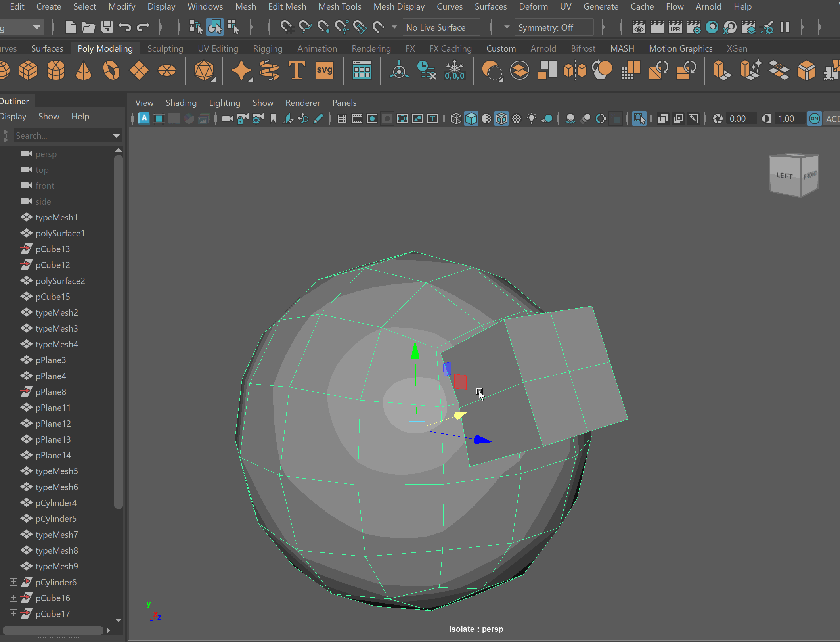Open the Outliner search filter dropdown
The image size is (840, 642).
tap(116, 136)
